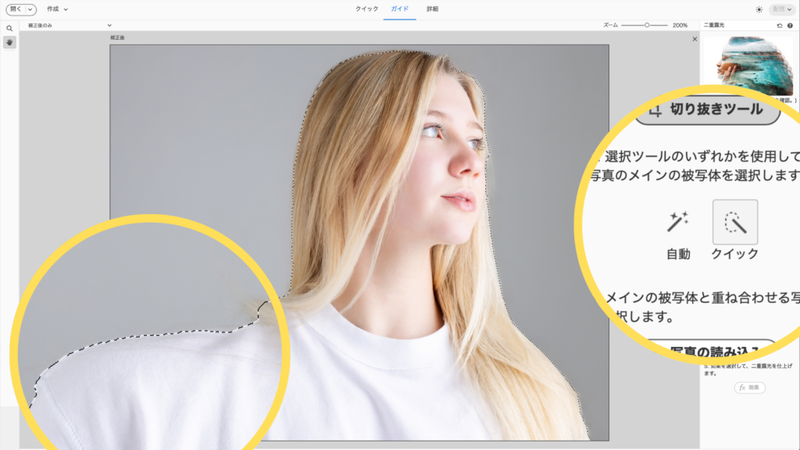The height and width of the screenshot is (450, 800).
Task: Open the help icon in 二重露光 panel
Action: [790, 26]
